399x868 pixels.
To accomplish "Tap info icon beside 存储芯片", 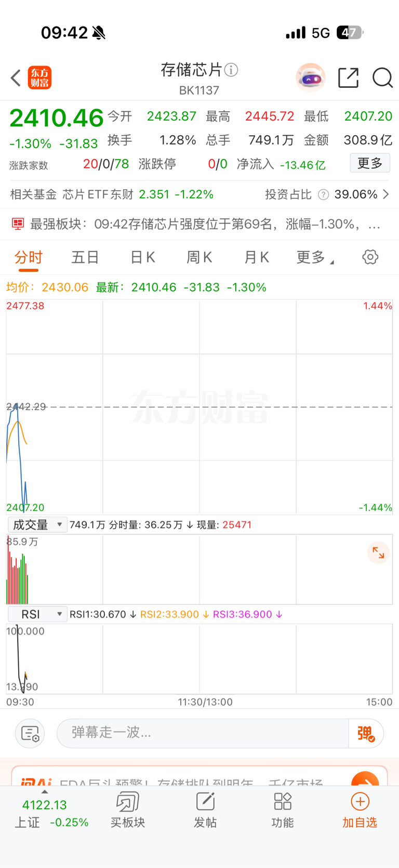I will point(231,70).
